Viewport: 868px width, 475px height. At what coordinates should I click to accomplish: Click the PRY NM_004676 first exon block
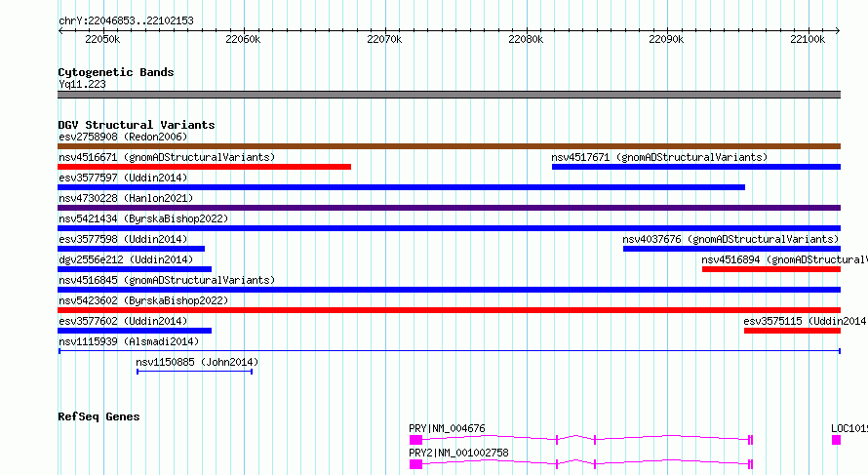[415, 440]
